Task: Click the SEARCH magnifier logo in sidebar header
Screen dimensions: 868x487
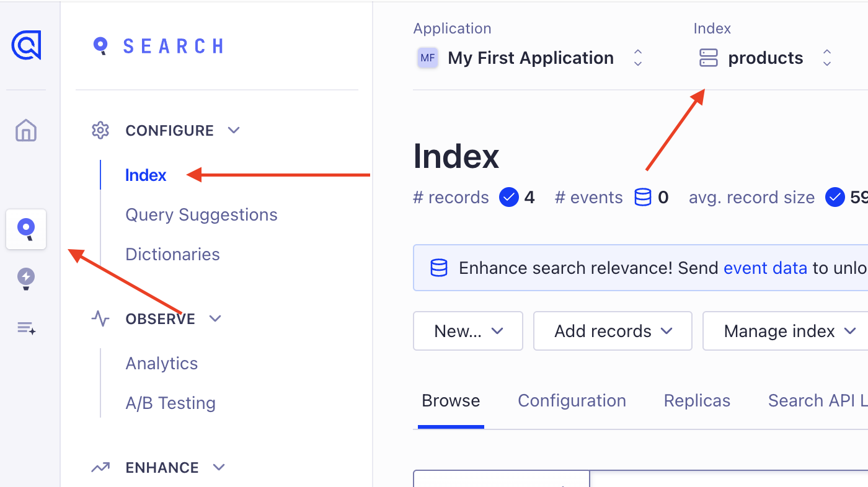Action: 100,45
